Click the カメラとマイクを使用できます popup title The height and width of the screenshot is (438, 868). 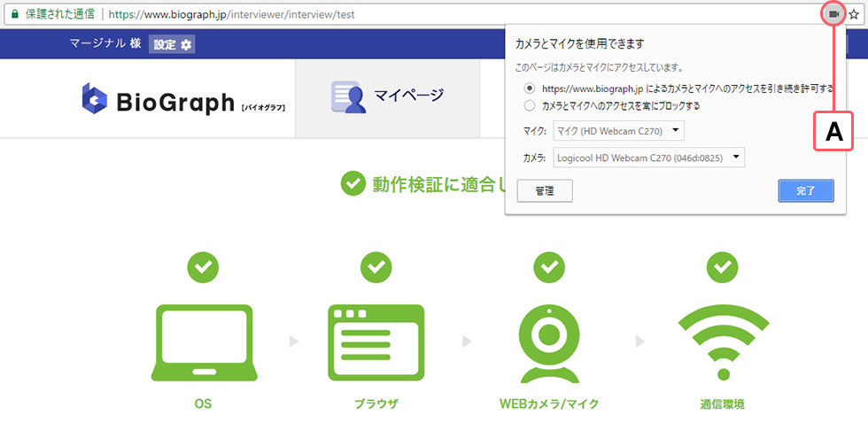579,43
